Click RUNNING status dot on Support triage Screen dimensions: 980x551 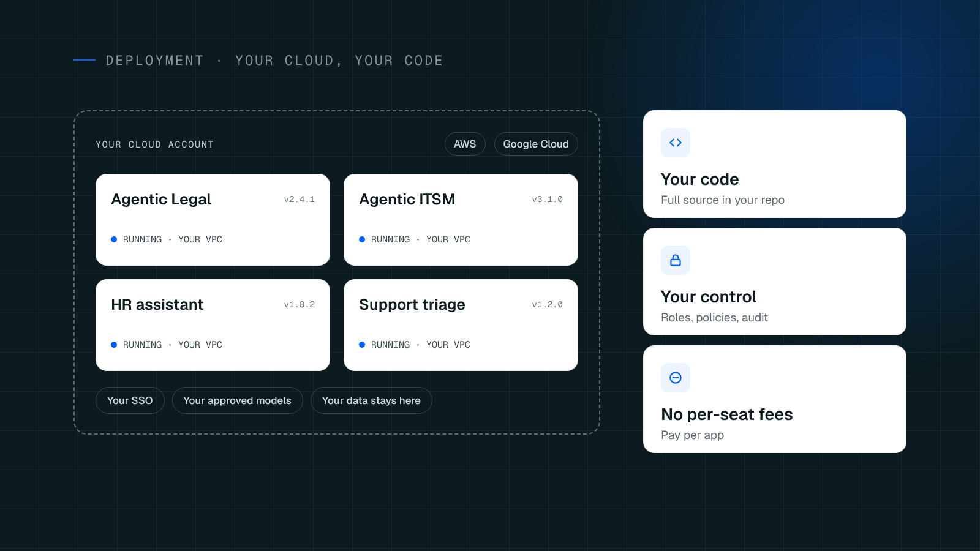point(362,345)
